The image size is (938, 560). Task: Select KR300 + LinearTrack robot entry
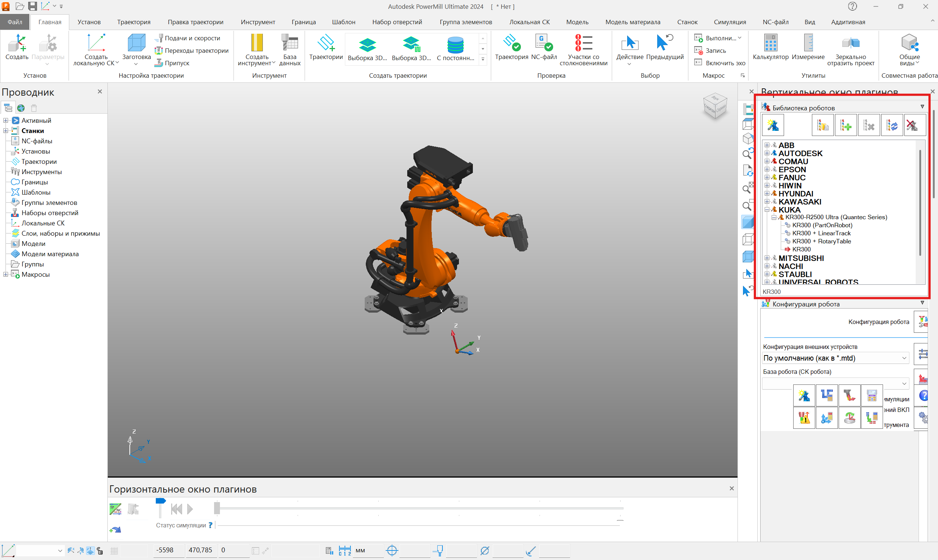pos(821,233)
